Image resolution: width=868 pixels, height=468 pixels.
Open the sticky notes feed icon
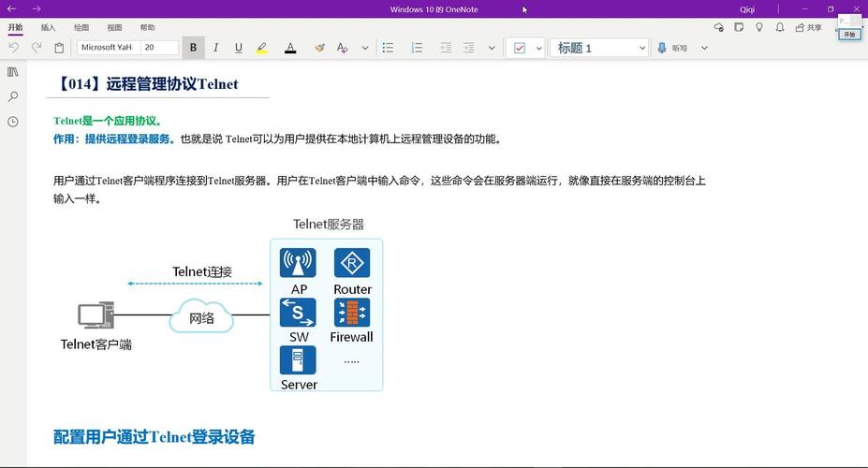(x=739, y=27)
